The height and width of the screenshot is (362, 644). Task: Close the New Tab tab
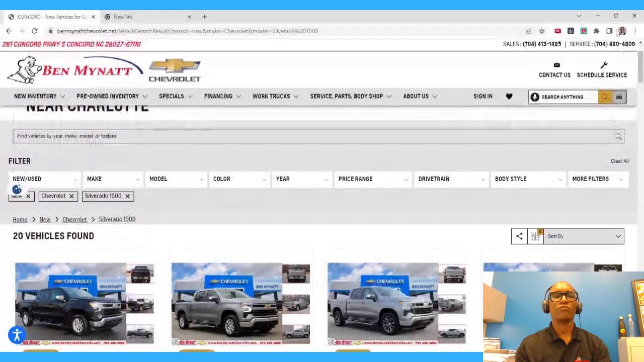[x=189, y=17]
